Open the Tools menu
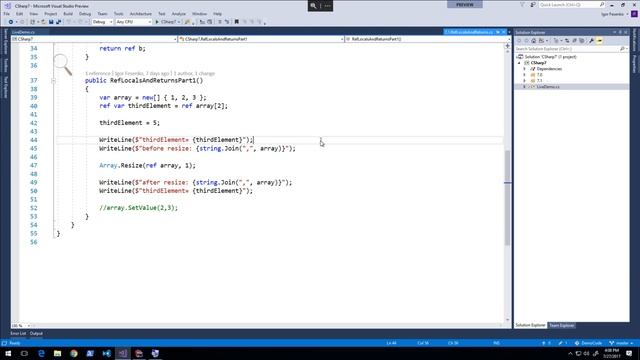The width and height of the screenshot is (640, 360). click(x=118, y=14)
